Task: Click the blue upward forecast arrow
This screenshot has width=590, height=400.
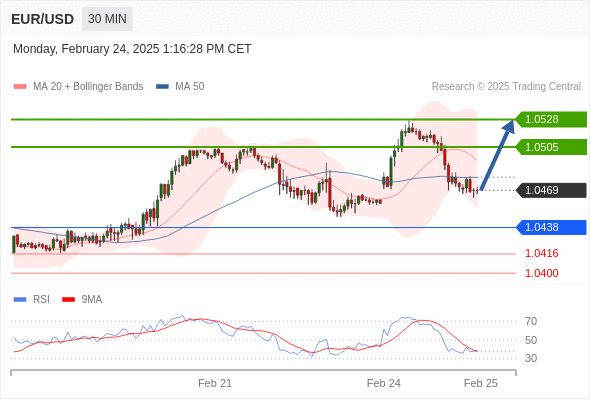Action: click(x=497, y=155)
